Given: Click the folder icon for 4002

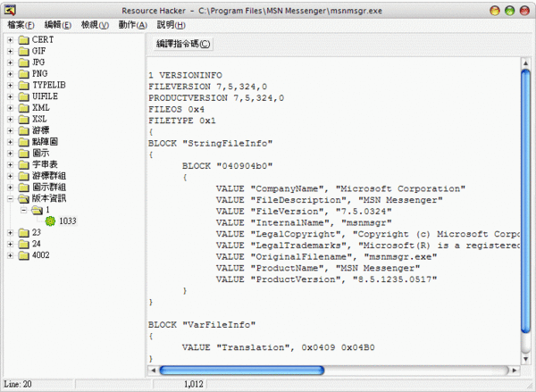Looking at the screenshot, I should pos(23,255).
